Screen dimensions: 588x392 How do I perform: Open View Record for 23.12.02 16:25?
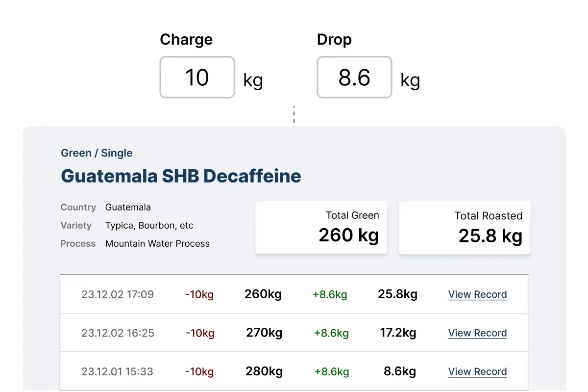[477, 333]
